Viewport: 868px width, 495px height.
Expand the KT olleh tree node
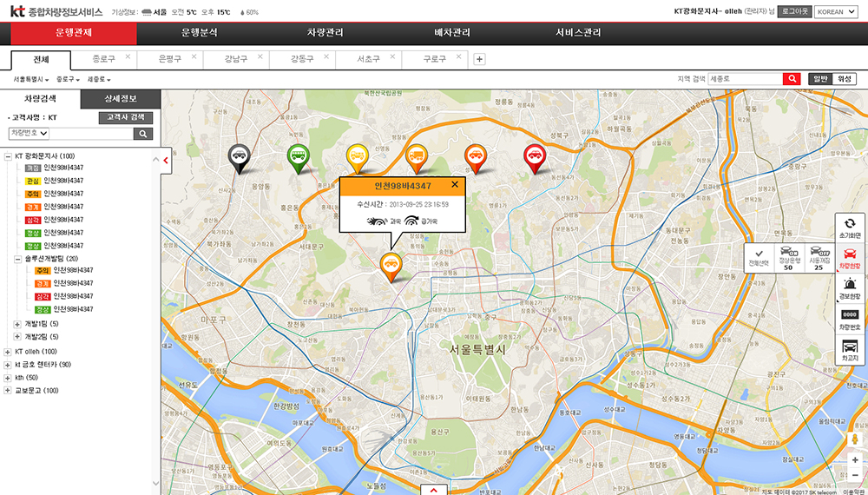click(8, 352)
